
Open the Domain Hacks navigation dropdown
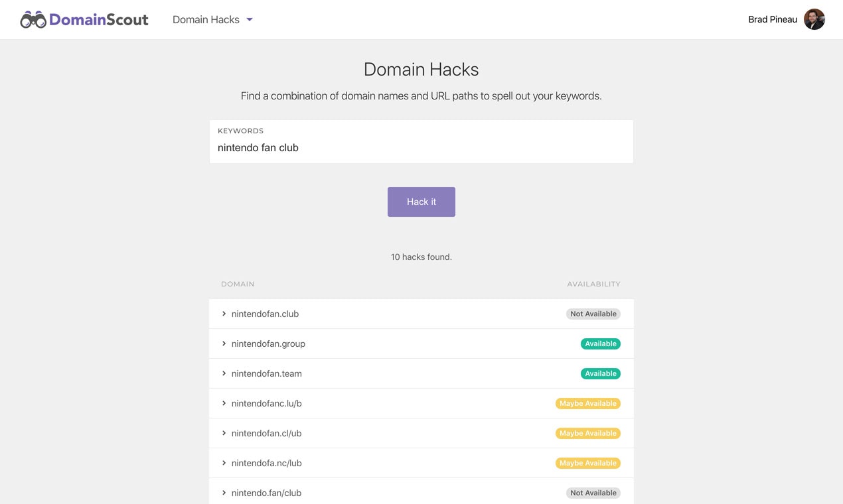pos(212,20)
